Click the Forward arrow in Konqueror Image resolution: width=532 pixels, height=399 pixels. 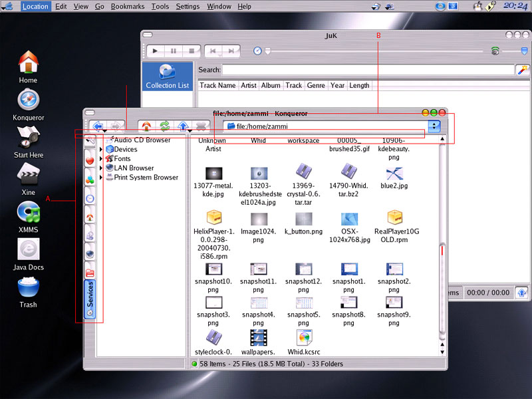tap(116, 126)
